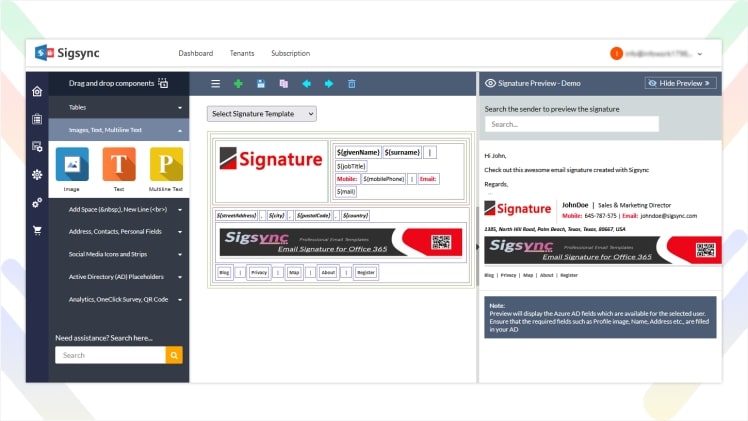Select the ${mobilePhone} placeholder
Image resolution: width=748 pixels, height=421 pixels.
tap(384, 179)
